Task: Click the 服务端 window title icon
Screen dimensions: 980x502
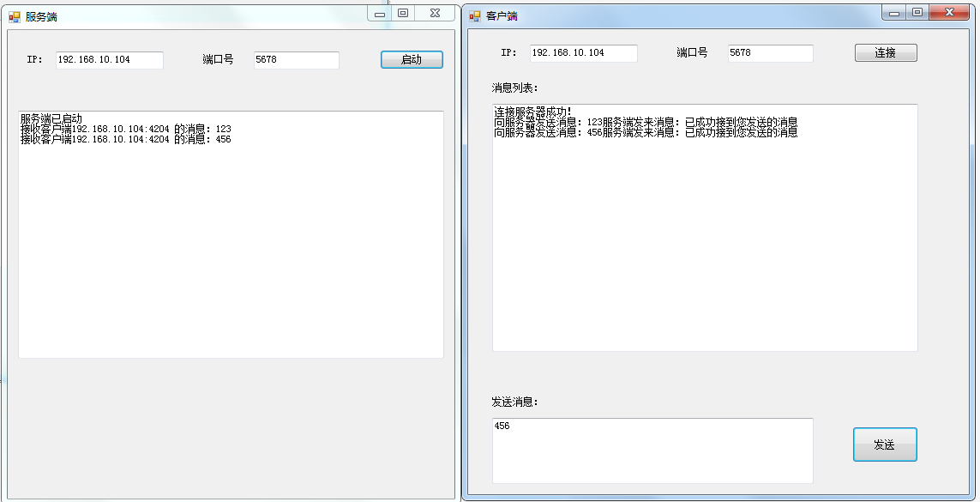Action: tap(15, 17)
